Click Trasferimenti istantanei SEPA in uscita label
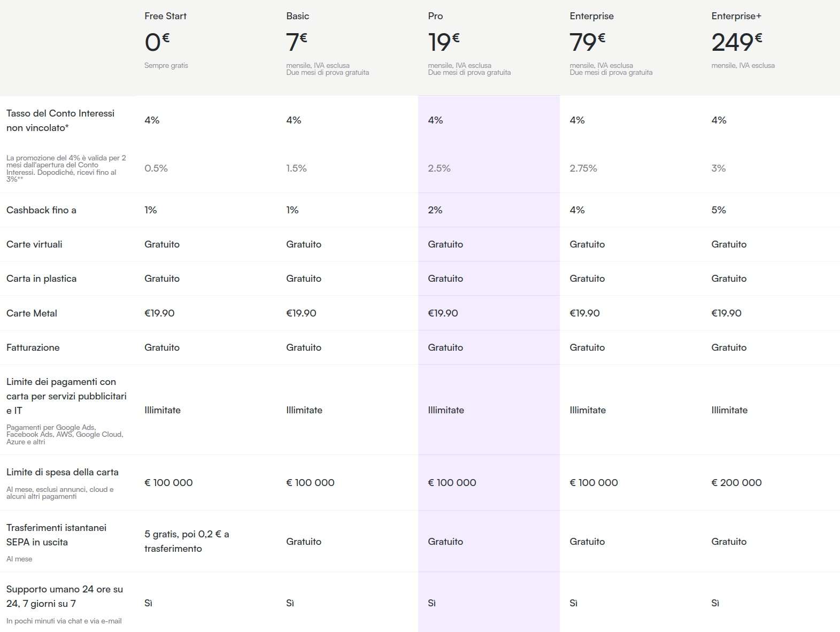The height and width of the screenshot is (632, 840). 56,535
